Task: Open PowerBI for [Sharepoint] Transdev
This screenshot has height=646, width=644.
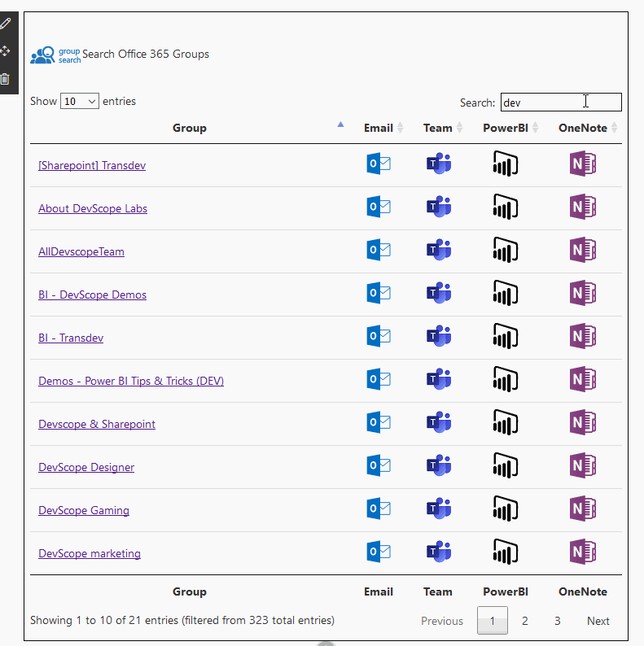Action: [x=506, y=164]
